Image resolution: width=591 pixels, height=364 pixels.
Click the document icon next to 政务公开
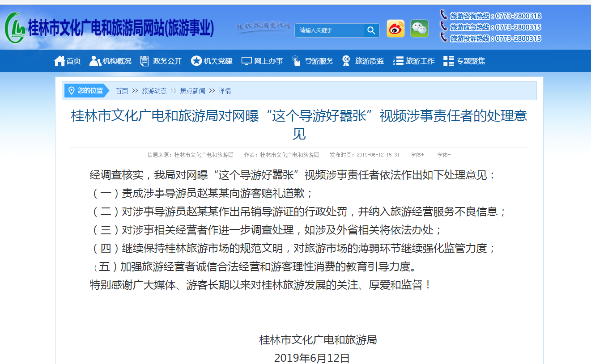[145, 61]
